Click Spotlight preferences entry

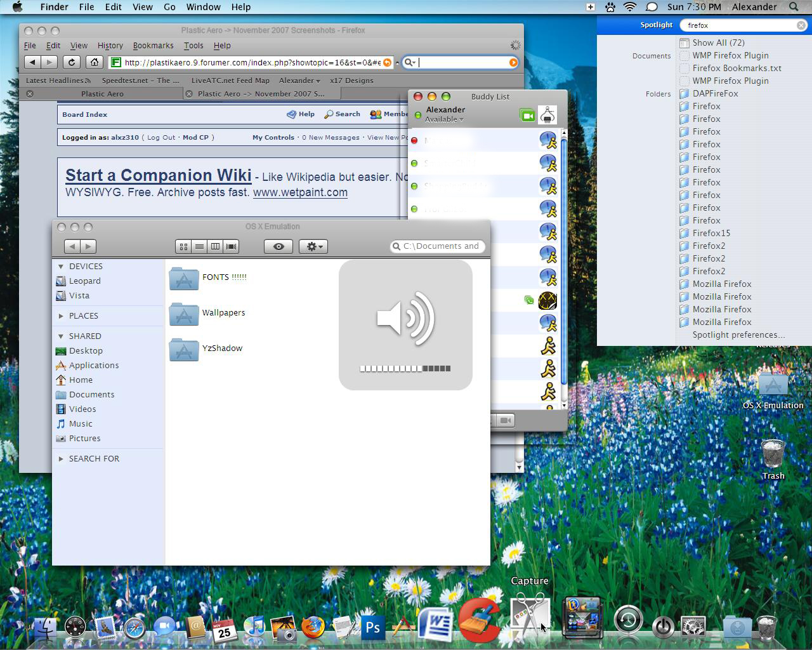tap(738, 335)
